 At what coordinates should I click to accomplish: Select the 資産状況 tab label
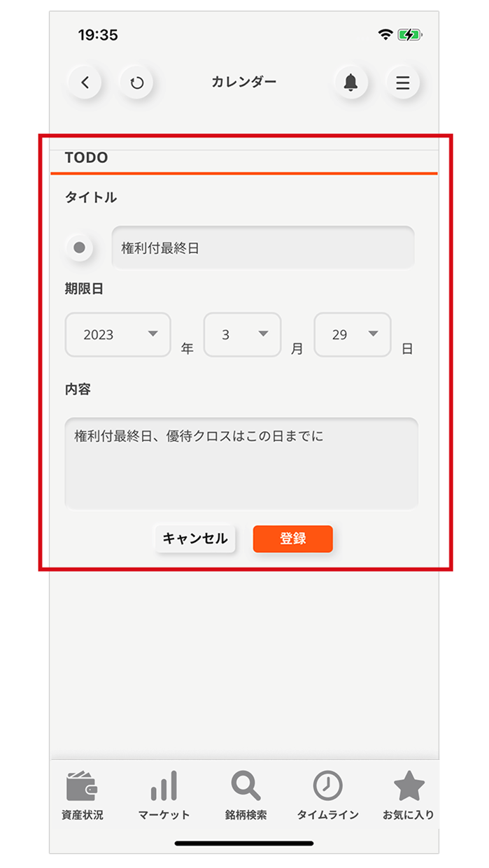click(82, 815)
